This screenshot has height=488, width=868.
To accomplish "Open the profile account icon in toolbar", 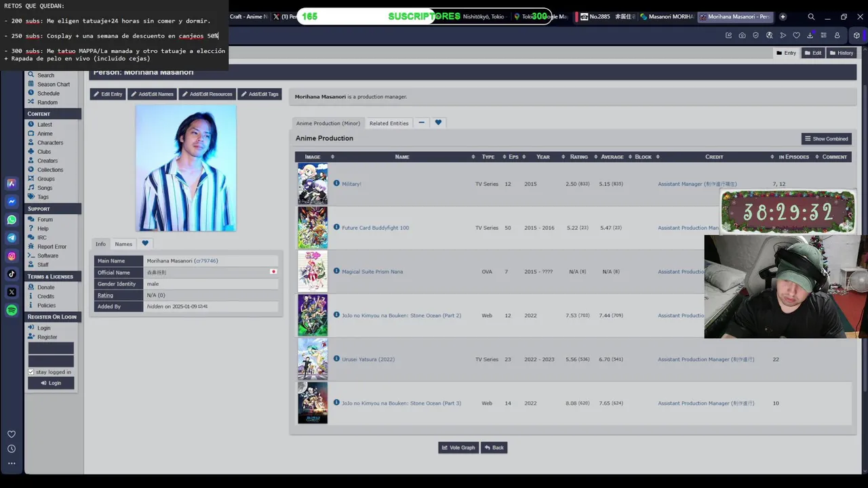I will (x=837, y=35).
